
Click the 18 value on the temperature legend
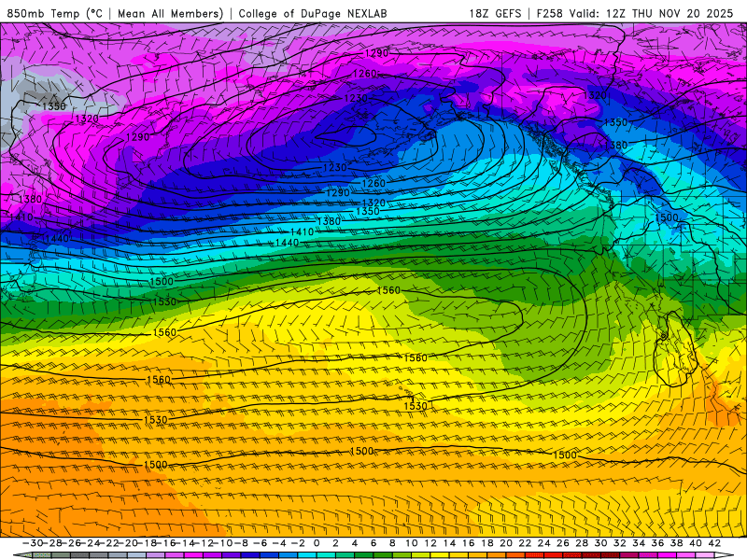click(x=487, y=543)
